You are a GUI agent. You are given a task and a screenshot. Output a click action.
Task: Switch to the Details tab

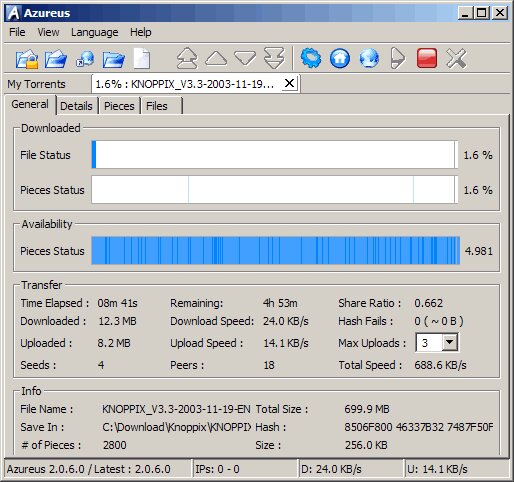tap(76, 106)
